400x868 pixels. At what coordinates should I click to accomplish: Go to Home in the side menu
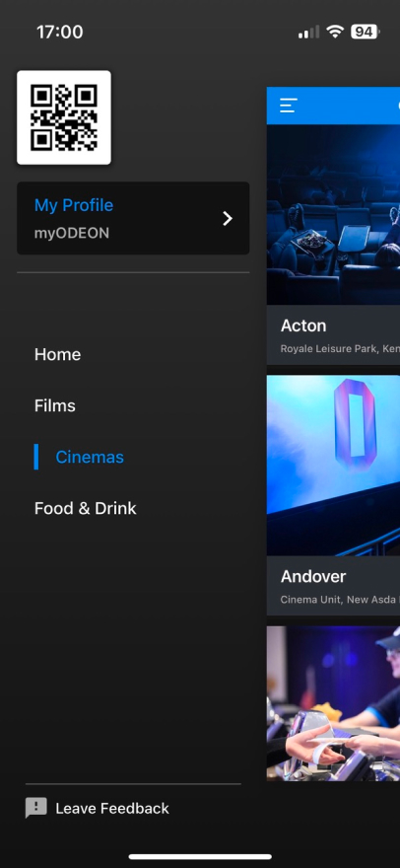pyautogui.click(x=57, y=354)
